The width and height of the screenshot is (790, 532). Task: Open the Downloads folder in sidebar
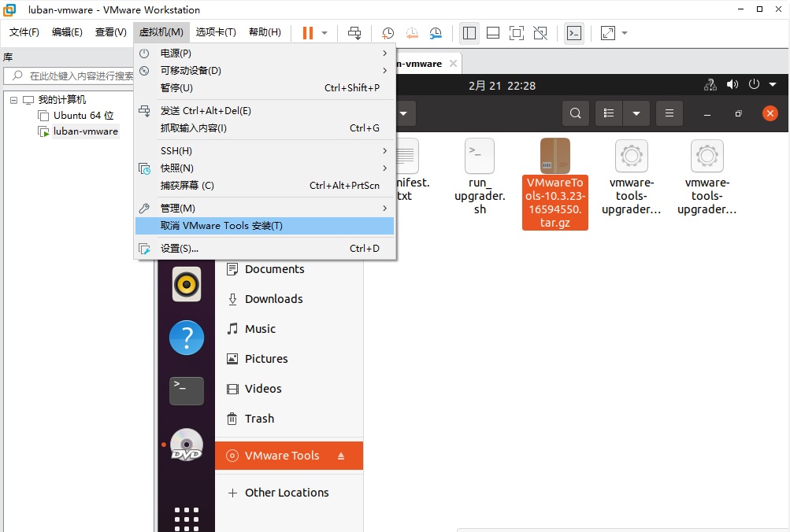(273, 299)
